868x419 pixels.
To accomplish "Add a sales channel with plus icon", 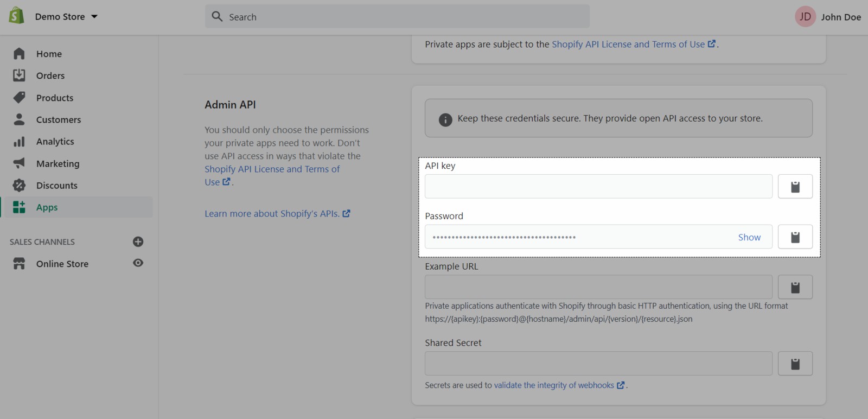I will [x=138, y=242].
